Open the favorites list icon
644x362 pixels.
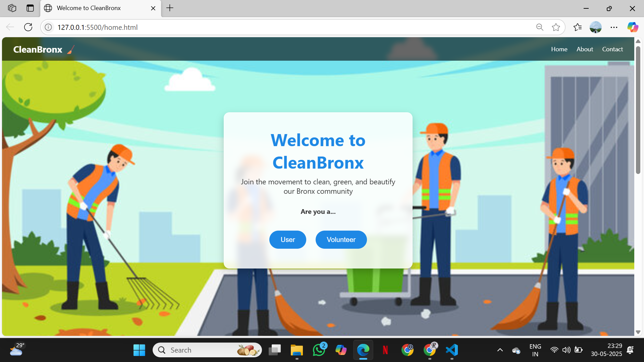click(x=577, y=27)
